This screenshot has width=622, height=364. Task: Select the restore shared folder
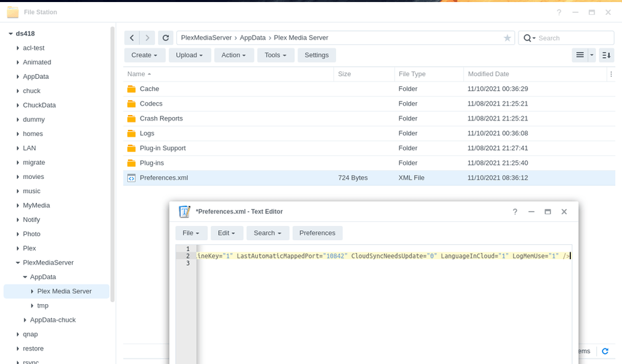(34, 349)
